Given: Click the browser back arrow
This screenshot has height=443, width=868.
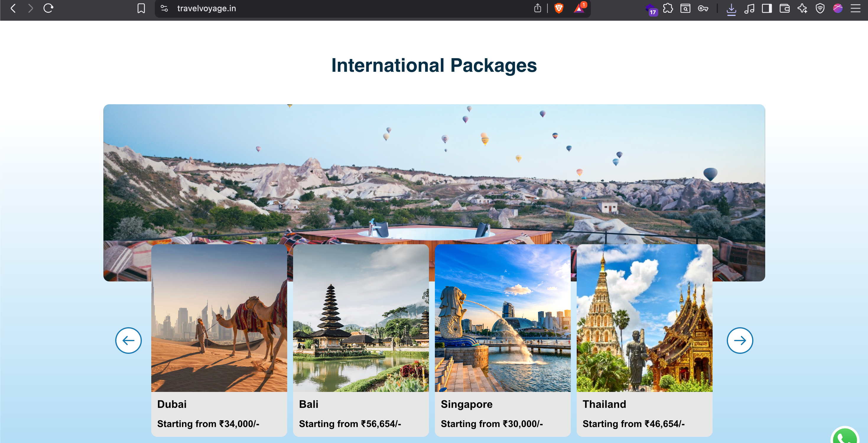Looking at the screenshot, I should click(13, 9).
